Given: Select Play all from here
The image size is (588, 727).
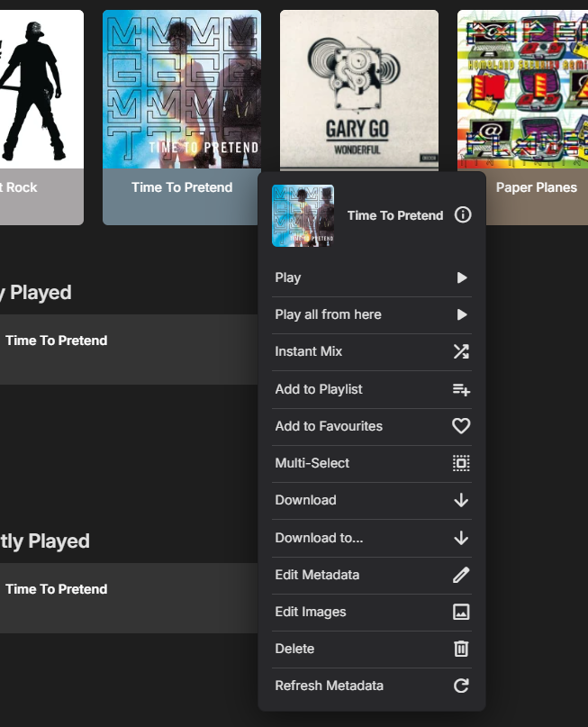Looking at the screenshot, I should point(372,314).
